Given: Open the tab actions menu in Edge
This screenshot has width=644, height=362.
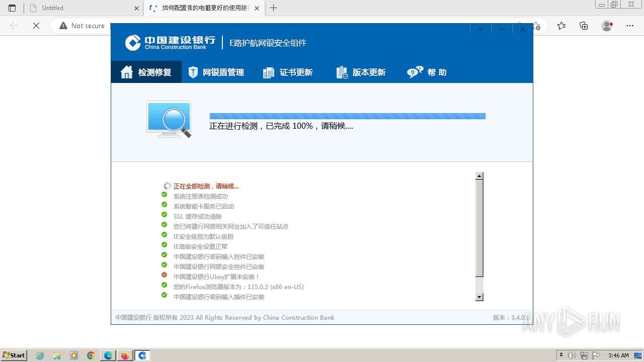Looking at the screenshot, I should point(12,8).
